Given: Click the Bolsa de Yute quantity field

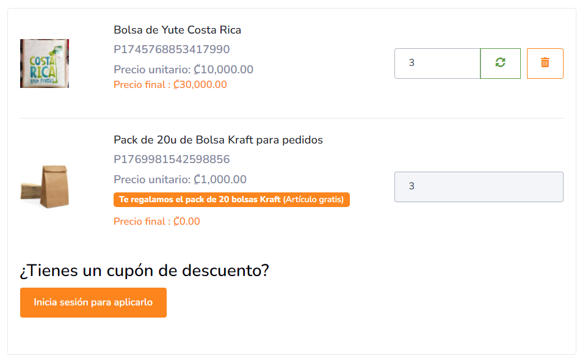Looking at the screenshot, I should pyautogui.click(x=437, y=63).
